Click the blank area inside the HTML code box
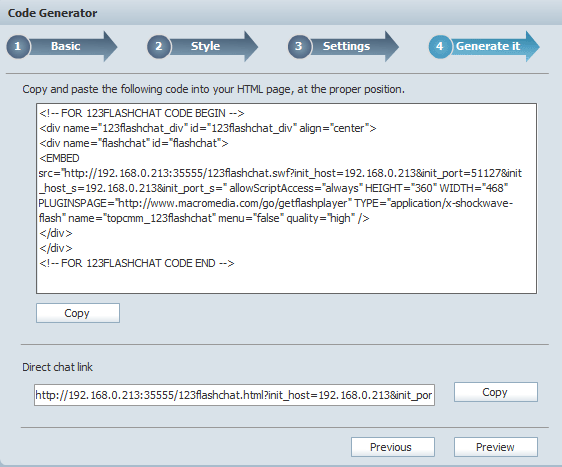This screenshot has width=562, height=467. 286,281
